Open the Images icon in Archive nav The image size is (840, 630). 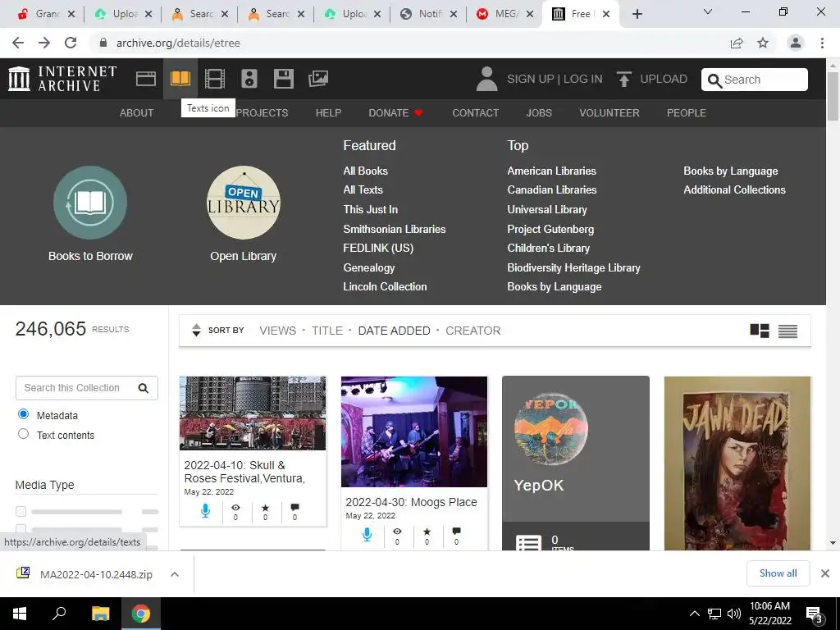click(x=318, y=79)
